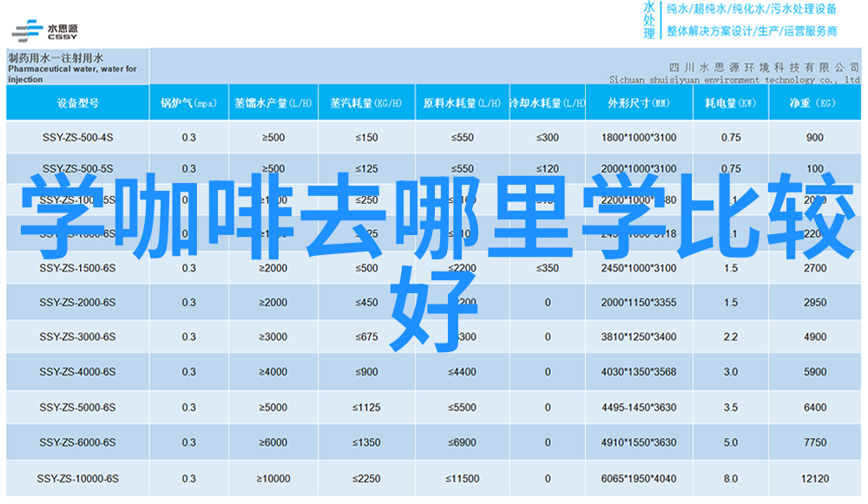Click the ≤4400 raw water cell
This screenshot has width=868, height=504.
pos(463,372)
